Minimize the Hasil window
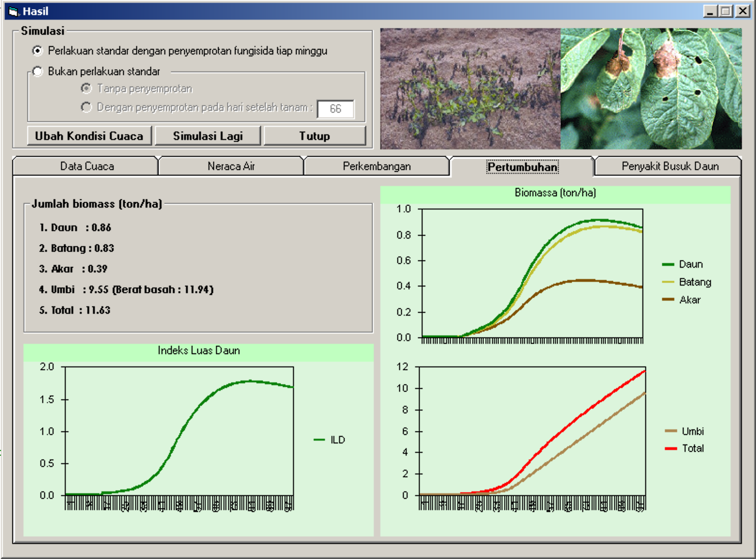Image resolution: width=756 pixels, height=559 pixels. (x=710, y=11)
